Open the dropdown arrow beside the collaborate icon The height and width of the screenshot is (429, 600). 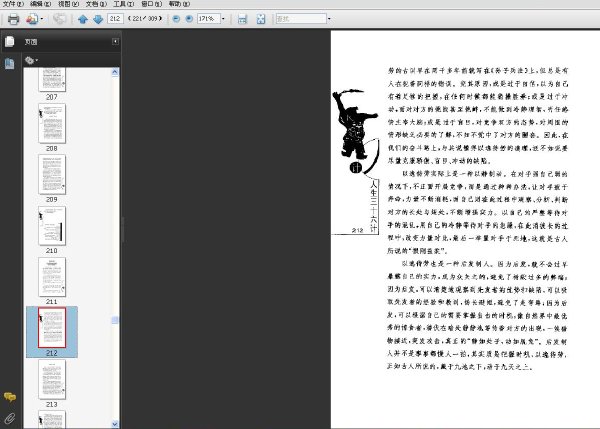point(42,19)
